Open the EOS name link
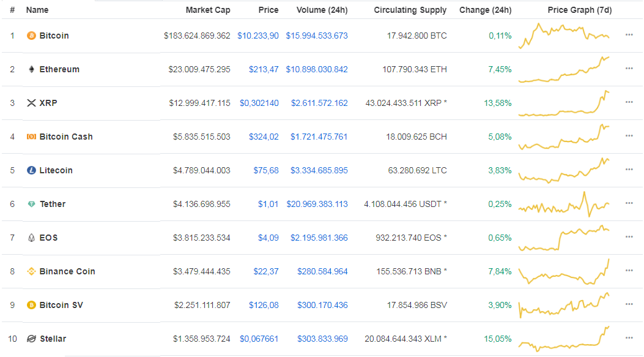This screenshot has height=357, width=644. click(48, 238)
